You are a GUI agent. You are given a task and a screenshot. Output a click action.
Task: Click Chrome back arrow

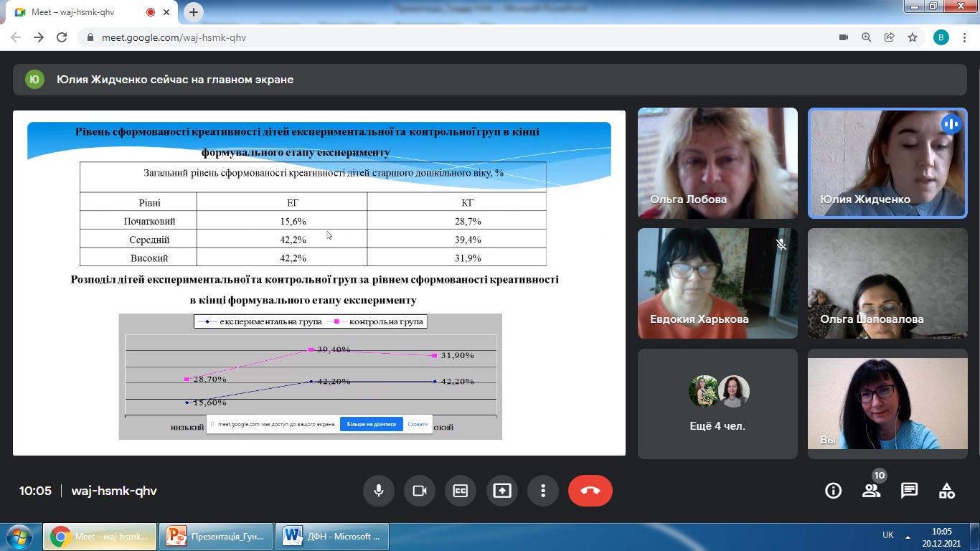[x=16, y=37]
